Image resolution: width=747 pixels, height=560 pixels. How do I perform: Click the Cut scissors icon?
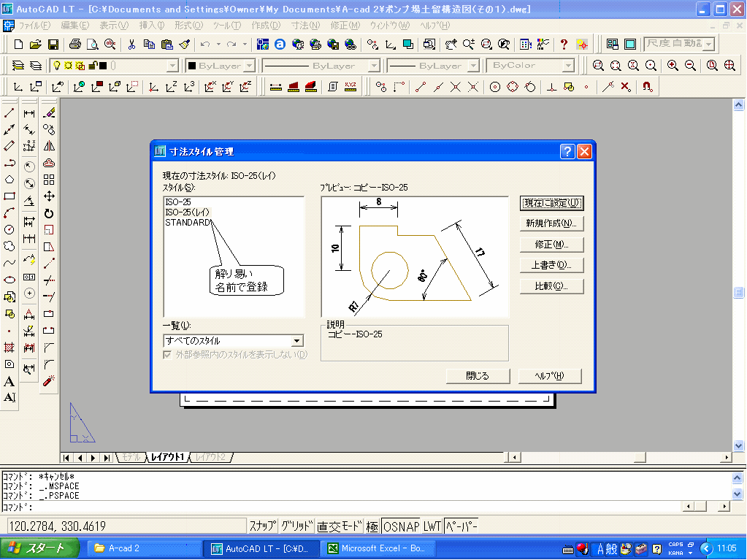point(131,45)
